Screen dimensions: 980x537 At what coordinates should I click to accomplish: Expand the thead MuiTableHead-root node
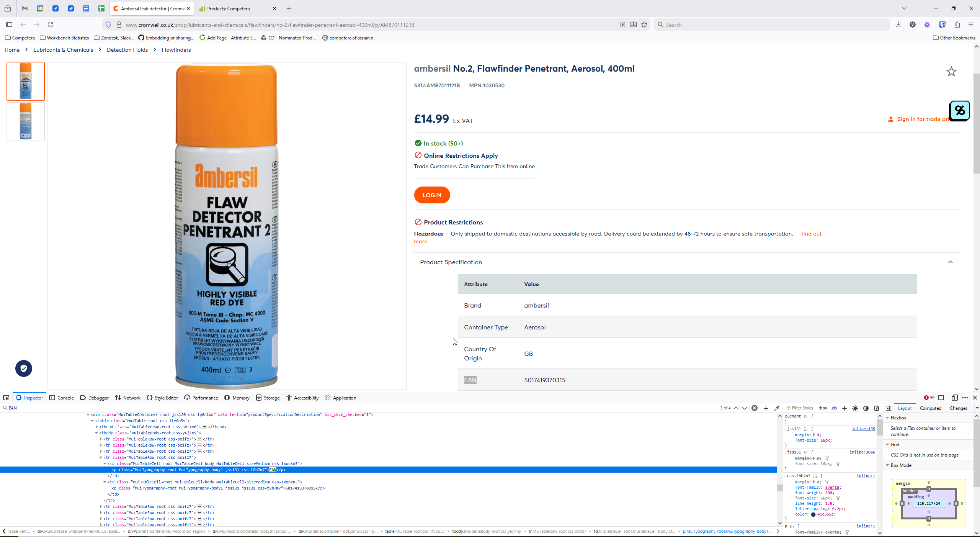coord(96,427)
